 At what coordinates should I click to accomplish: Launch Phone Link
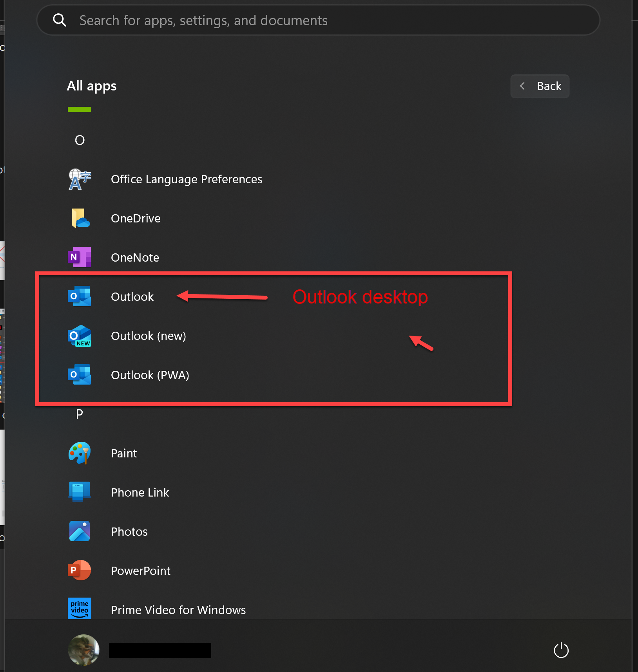pos(140,492)
